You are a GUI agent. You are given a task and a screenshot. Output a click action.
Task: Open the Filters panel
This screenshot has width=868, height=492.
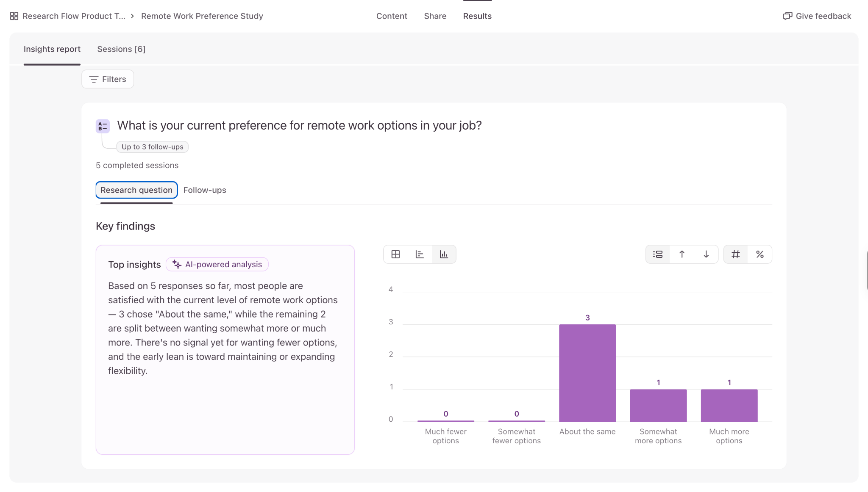tap(108, 79)
